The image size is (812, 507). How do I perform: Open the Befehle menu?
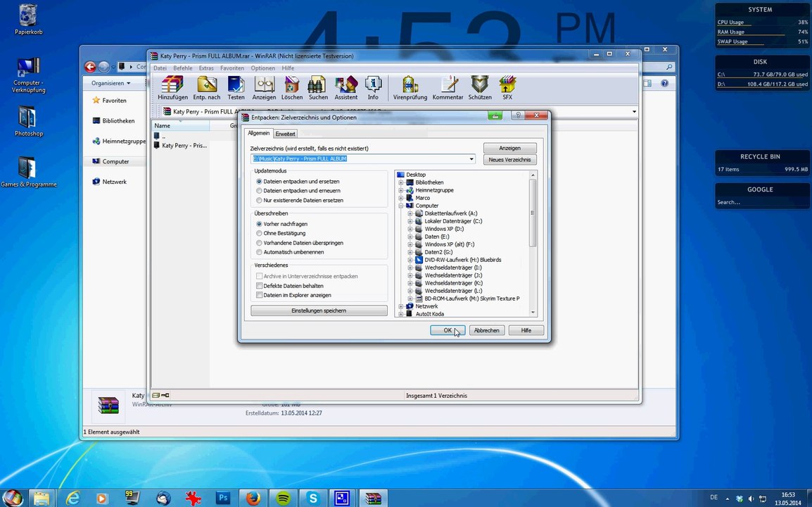click(182, 68)
